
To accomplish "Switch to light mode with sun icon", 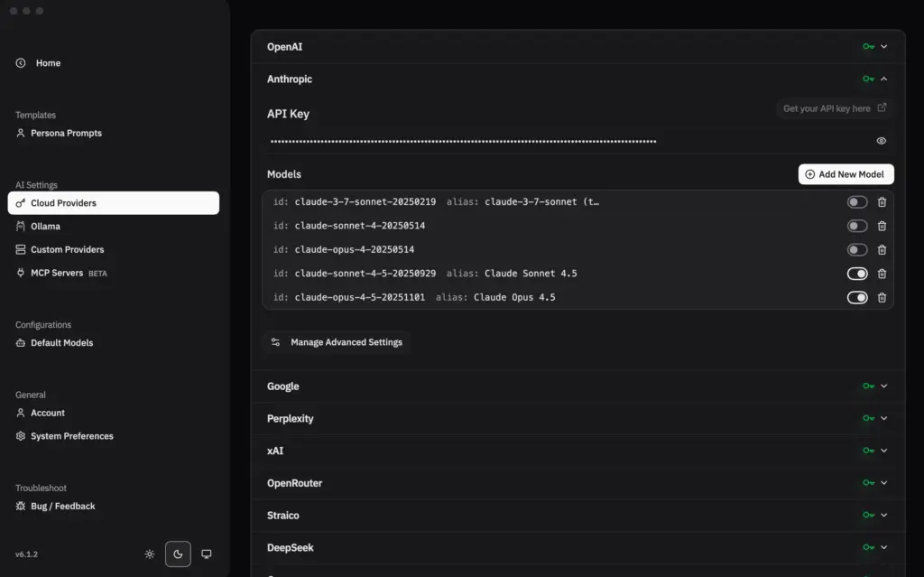I will coord(149,554).
